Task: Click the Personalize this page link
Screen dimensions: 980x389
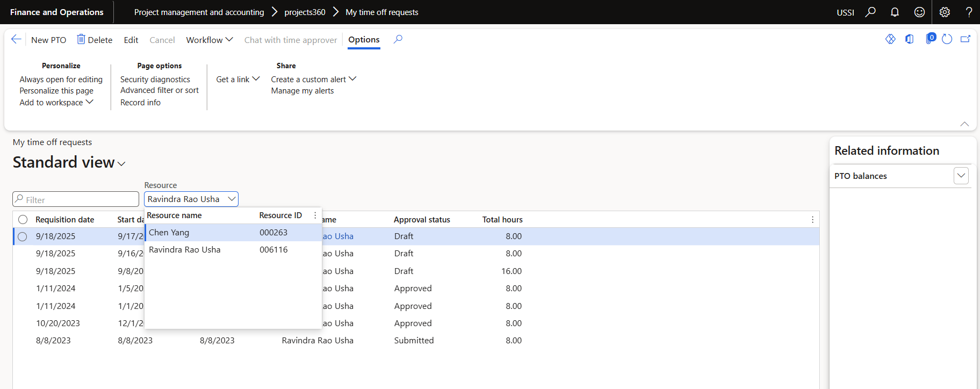Action: [x=56, y=91]
